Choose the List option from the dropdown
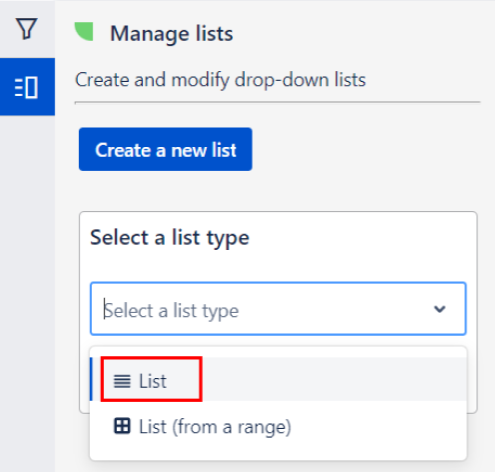 click(x=278, y=379)
